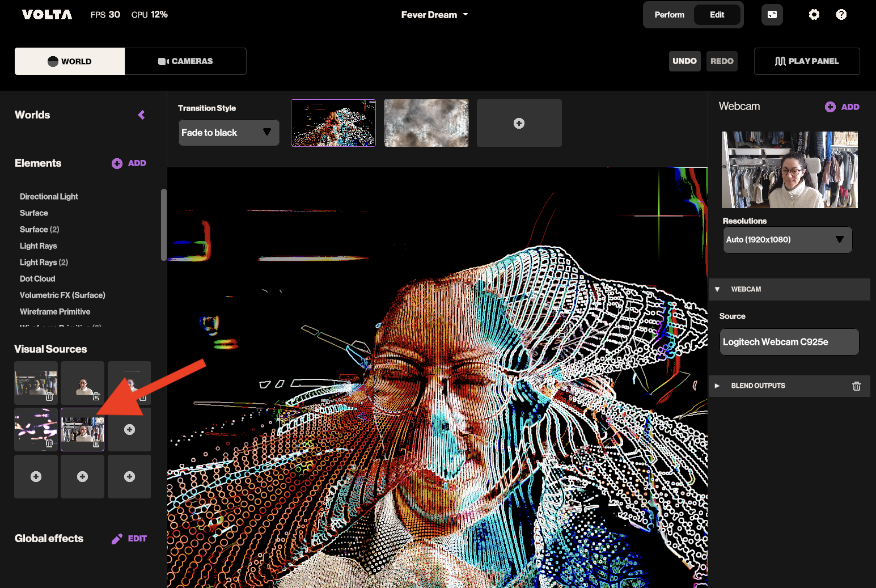The width and height of the screenshot is (876, 588).
Task: Delete the top-left Visual Source via its trash icon
Action: click(x=49, y=397)
